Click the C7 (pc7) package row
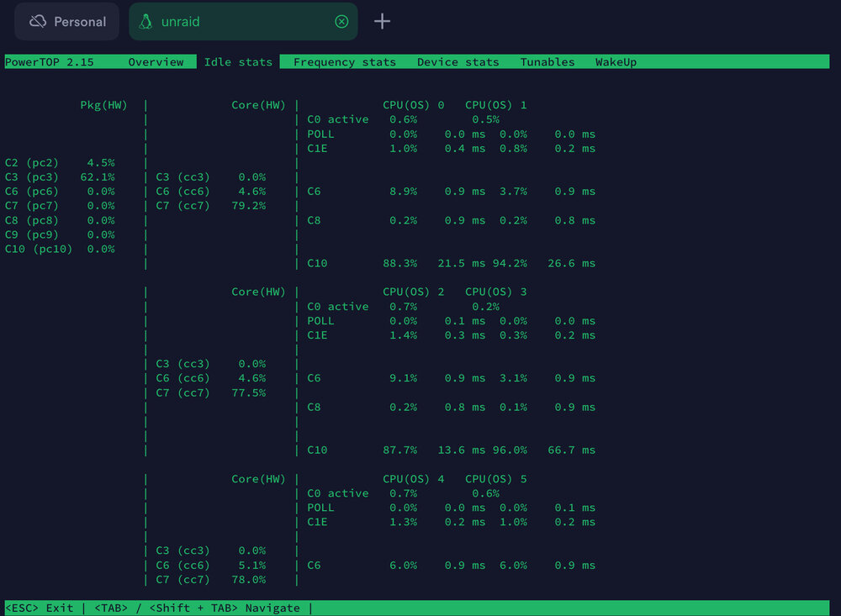 pos(60,206)
